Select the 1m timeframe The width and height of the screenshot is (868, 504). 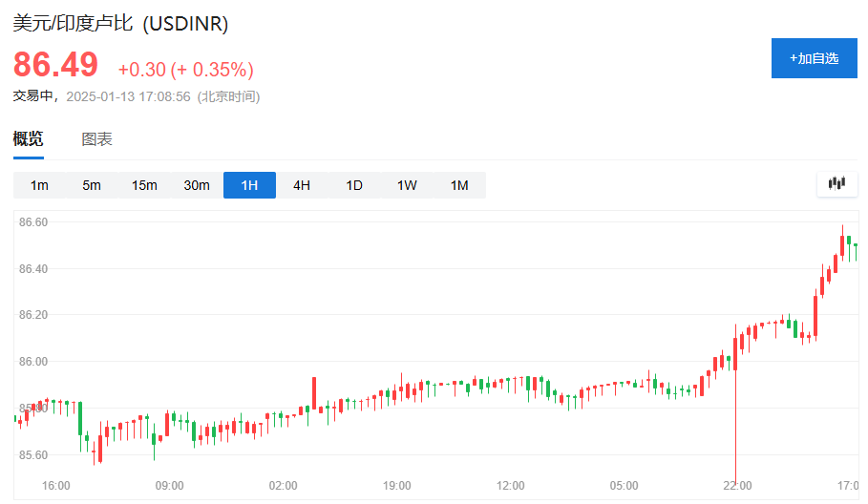tap(39, 185)
